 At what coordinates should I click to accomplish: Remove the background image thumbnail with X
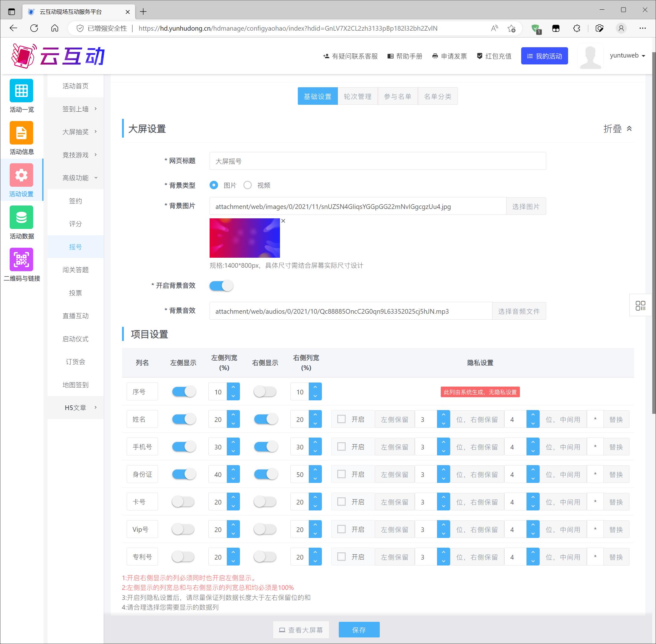[x=283, y=221]
